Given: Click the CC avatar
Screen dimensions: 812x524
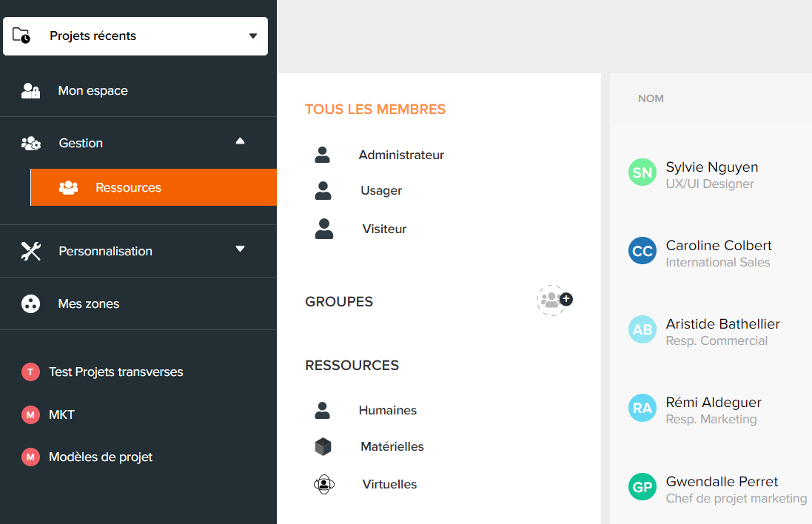Looking at the screenshot, I should click(642, 251).
